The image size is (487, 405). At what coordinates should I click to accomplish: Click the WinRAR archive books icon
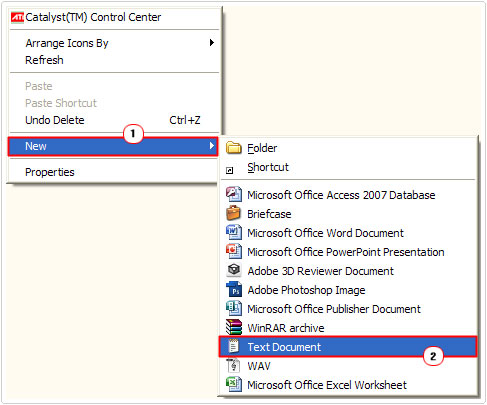tap(234, 327)
